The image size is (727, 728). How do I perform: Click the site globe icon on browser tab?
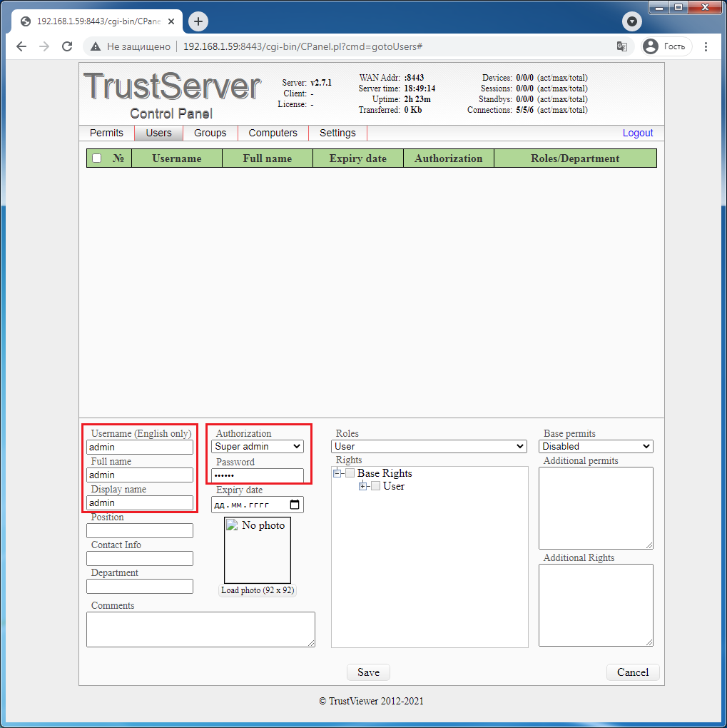click(x=26, y=21)
